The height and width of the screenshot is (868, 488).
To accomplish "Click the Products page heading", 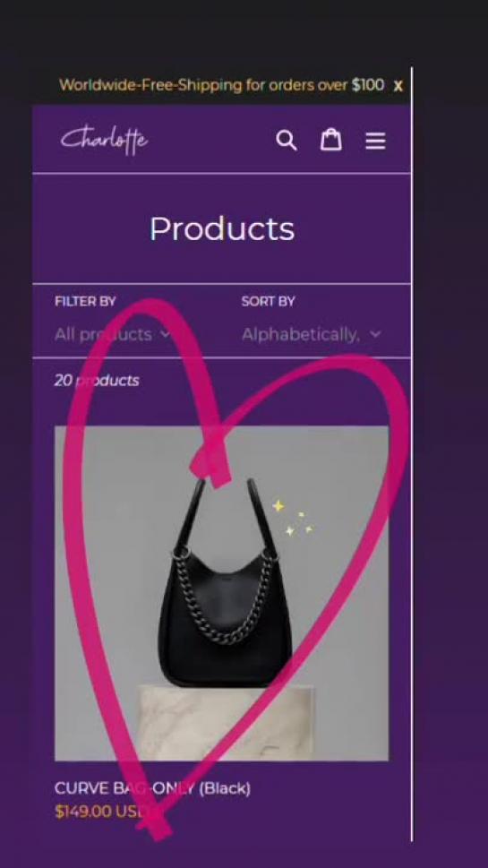I will pyautogui.click(x=222, y=228).
